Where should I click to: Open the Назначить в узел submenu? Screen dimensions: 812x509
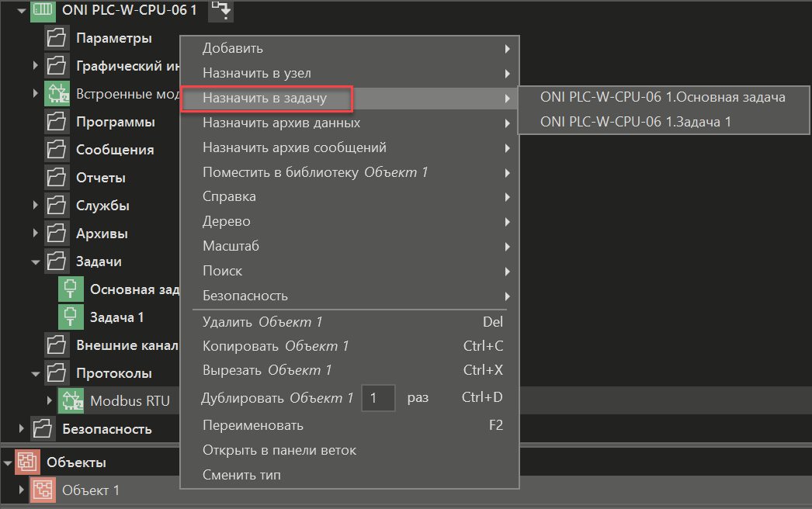[x=349, y=74]
